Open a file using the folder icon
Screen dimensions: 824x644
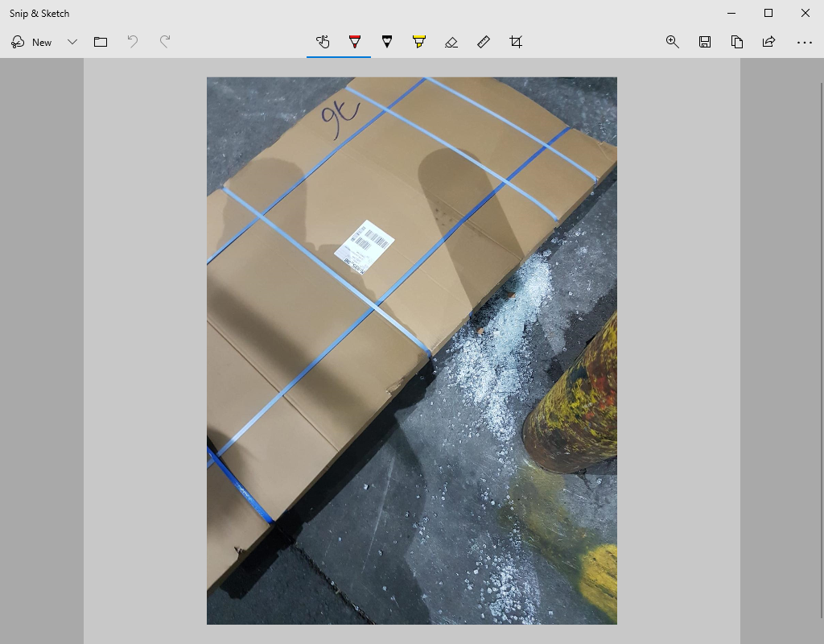101,42
